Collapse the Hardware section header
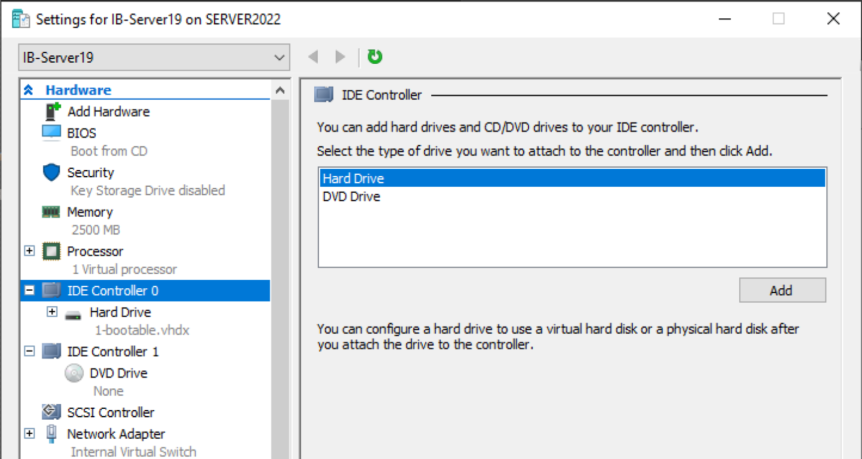Screen dimensions: 862x459 tap(29, 90)
